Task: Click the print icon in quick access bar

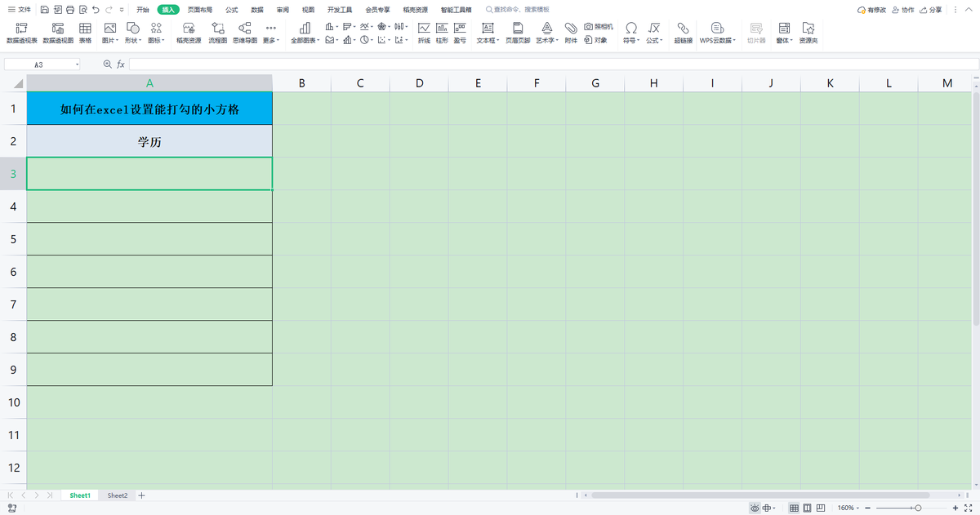Action: [69, 10]
